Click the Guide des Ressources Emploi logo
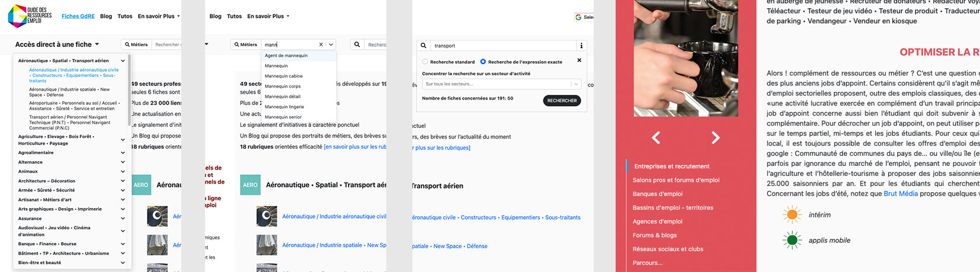The width and height of the screenshot is (980, 272). [30, 16]
